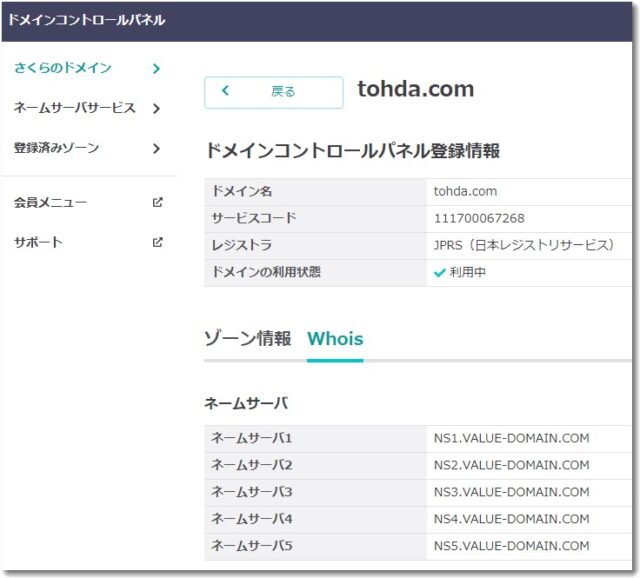Click ネームサーバ1 label cell
The image size is (640, 578).
[x=315, y=438]
